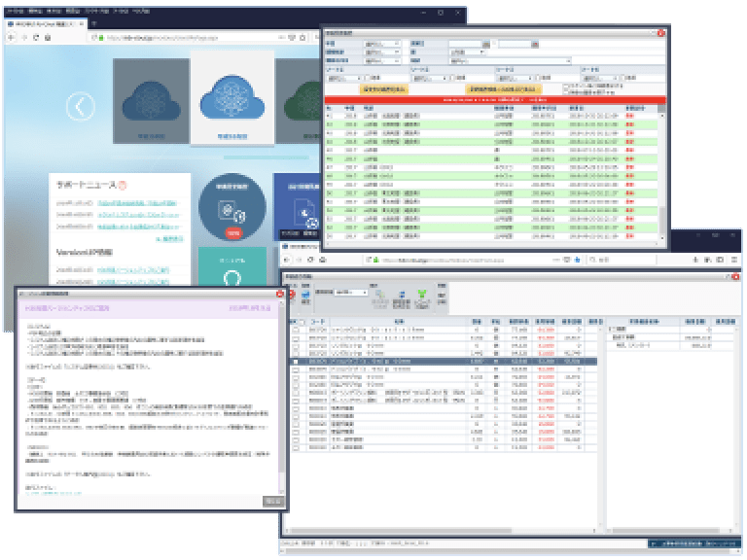747x560 pixels.
Task: Bookmark the portal page with the star icon
Action: [x=302, y=37]
